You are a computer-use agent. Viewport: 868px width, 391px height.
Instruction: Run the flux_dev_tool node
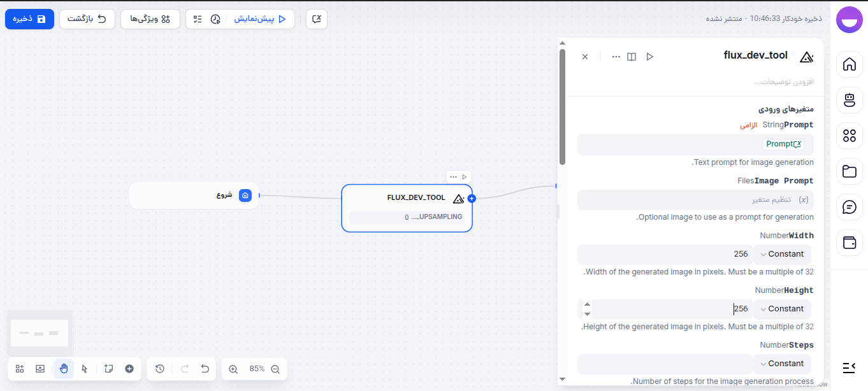[465, 176]
